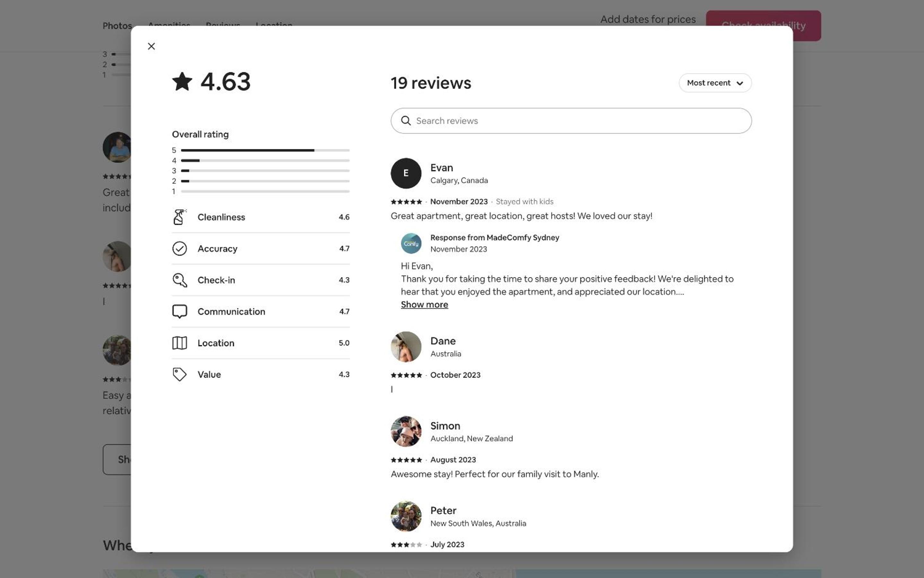The width and height of the screenshot is (924, 578).
Task: Click Peter's reviewer name
Action: (x=443, y=510)
